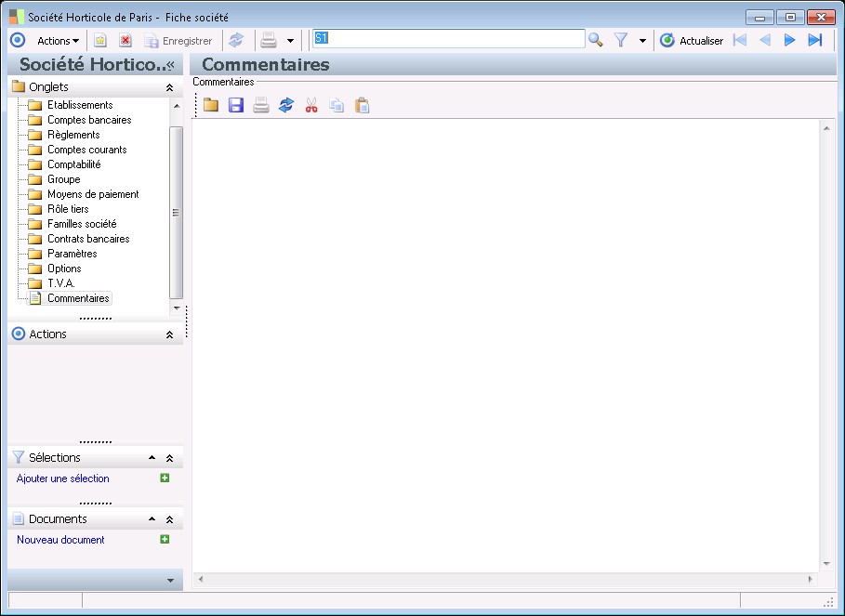This screenshot has height=616, width=845.
Task: Click the Actualiser button
Action: (x=692, y=41)
